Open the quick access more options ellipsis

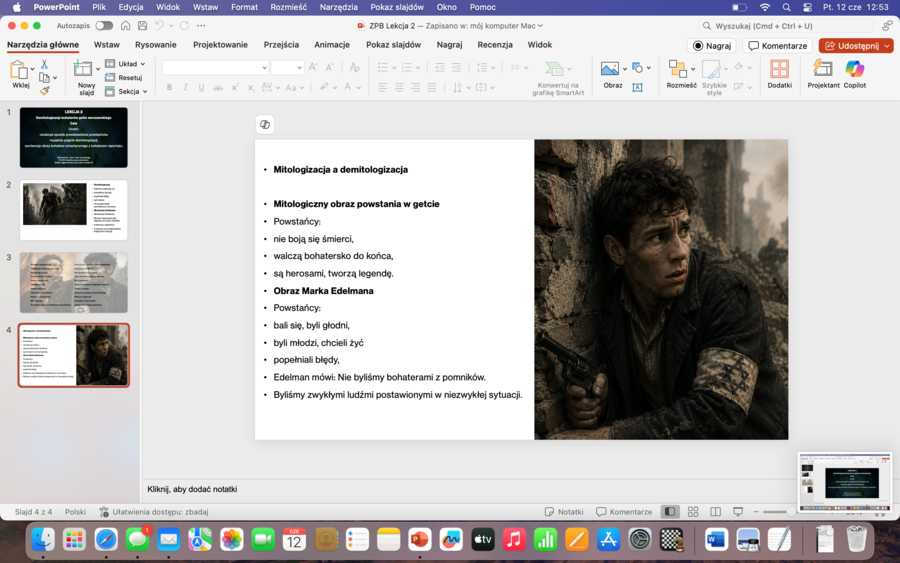point(201,26)
